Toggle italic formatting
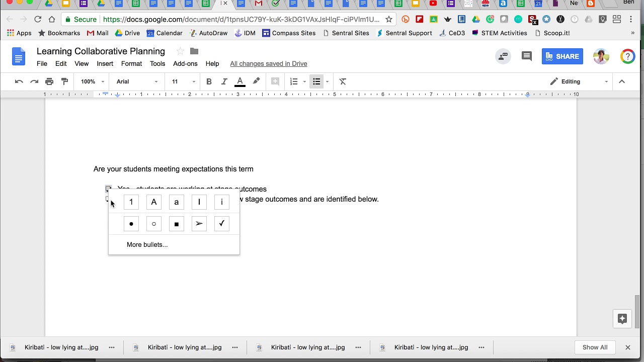This screenshot has height=362, width=644. click(224, 81)
